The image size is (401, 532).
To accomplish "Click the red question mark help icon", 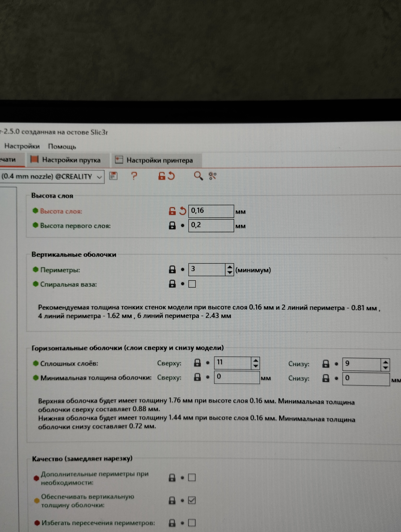I will (134, 176).
